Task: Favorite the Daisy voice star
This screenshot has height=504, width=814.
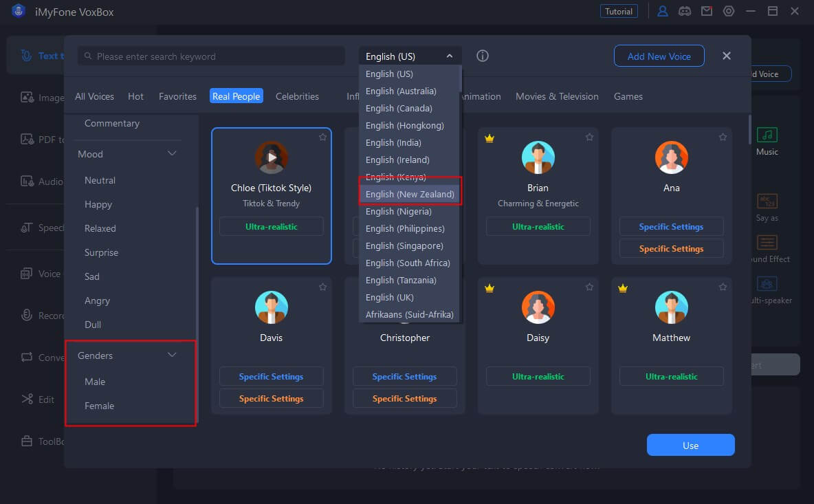Action: coord(589,287)
